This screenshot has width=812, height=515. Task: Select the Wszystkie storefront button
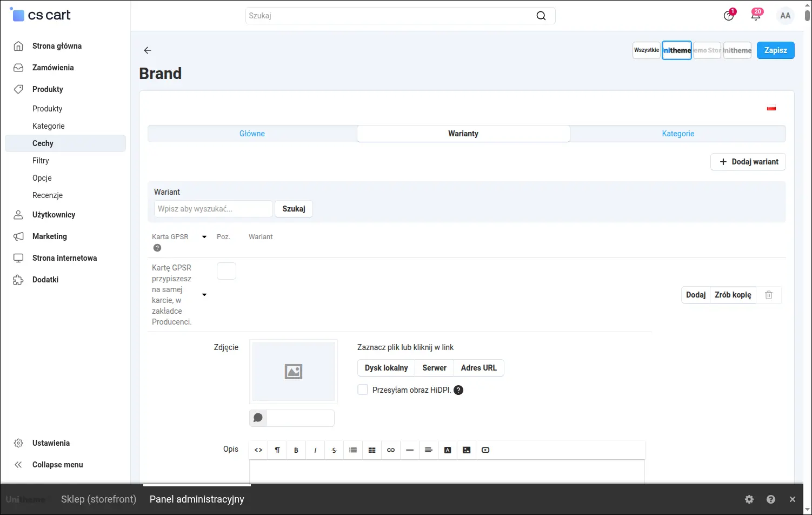647,50
